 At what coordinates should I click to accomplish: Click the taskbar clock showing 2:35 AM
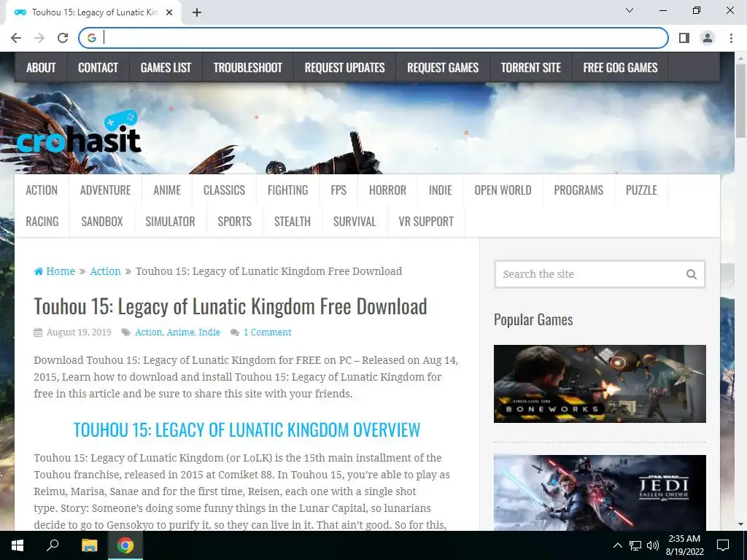pos(684,545)
